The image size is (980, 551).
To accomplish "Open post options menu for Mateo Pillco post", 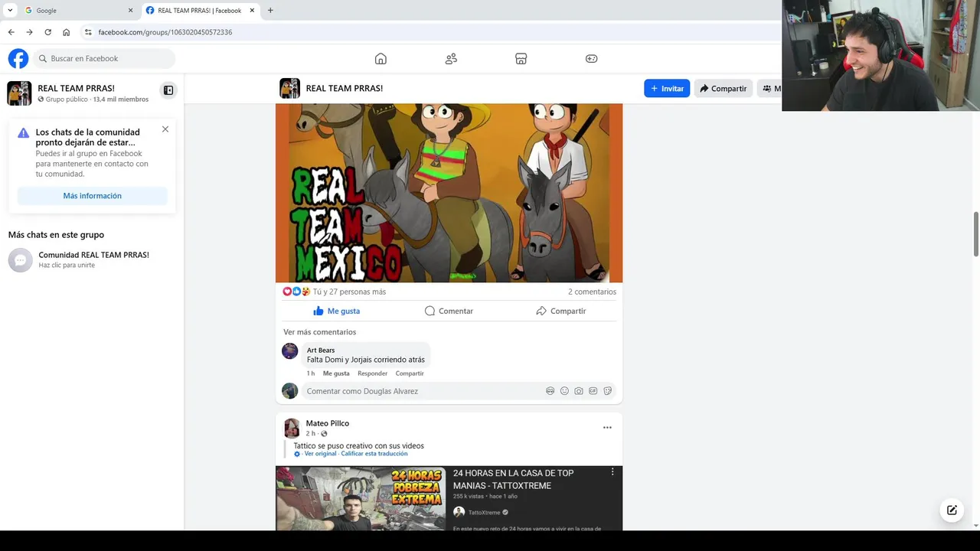I will tap(607, 428).
